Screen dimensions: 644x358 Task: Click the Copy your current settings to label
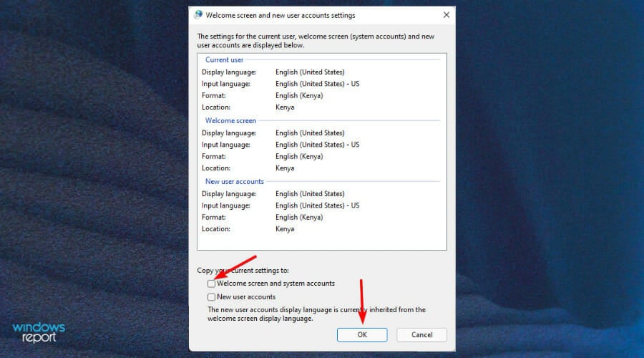click(x=243, y=271)
